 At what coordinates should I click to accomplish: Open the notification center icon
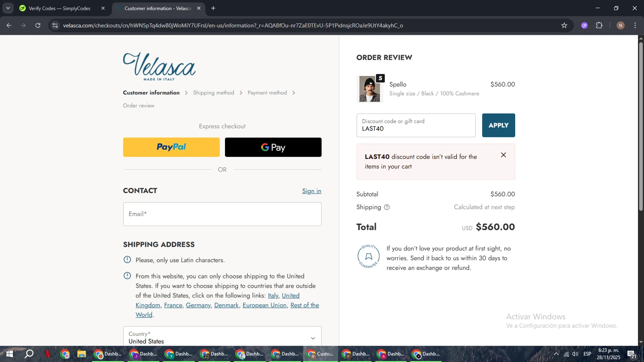click(x=632, y=354)
